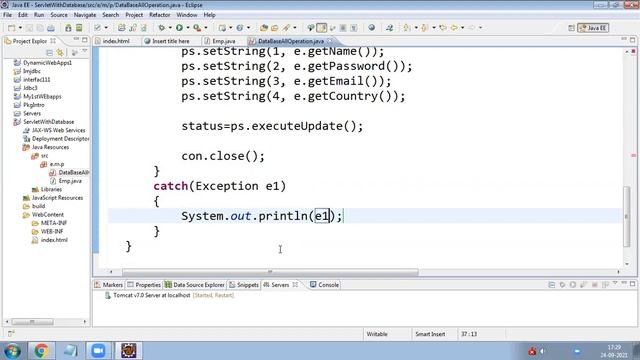Click the Run Last Tool icon
Screen dimensions: 640x360
pos(197,28)
